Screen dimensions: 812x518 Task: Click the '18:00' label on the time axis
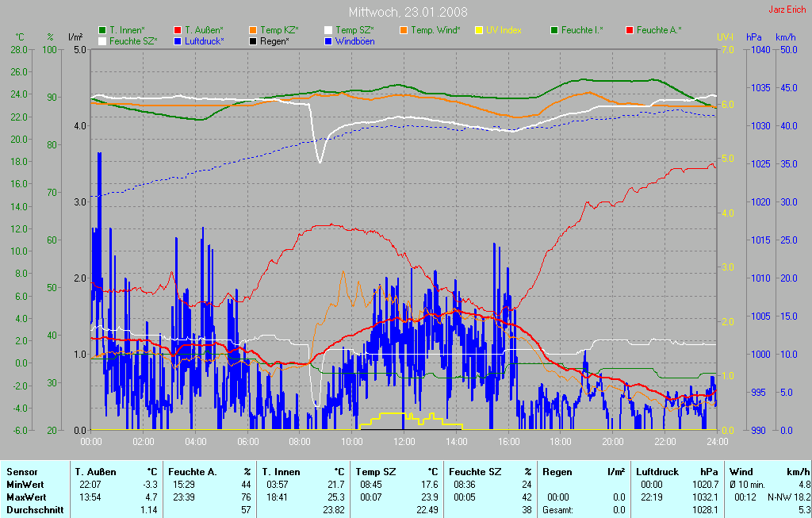(x=561, y=442)
